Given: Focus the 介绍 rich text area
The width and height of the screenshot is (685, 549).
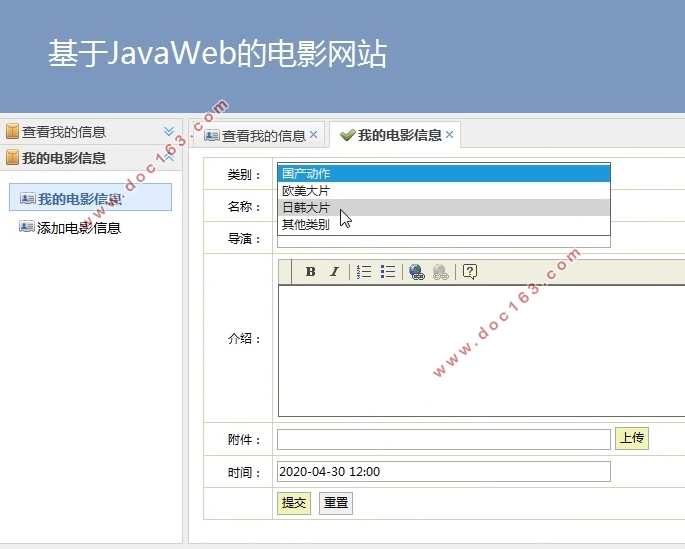Looking at the screenshot, I should 481,351.
